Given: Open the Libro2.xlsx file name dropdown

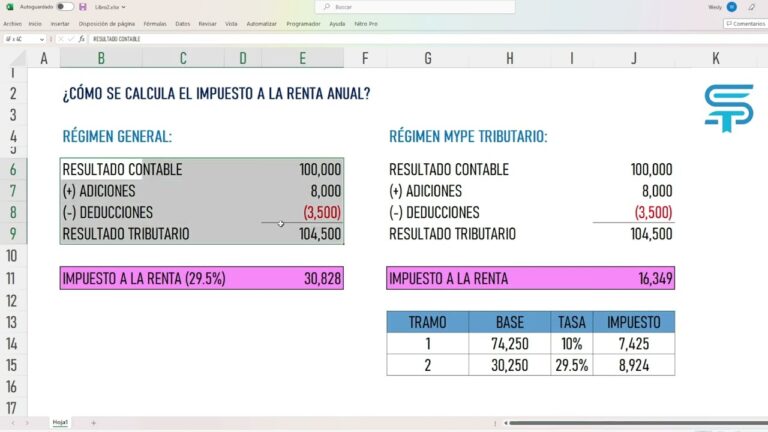Looking at the screenshot, I should (x=110, y=7).
